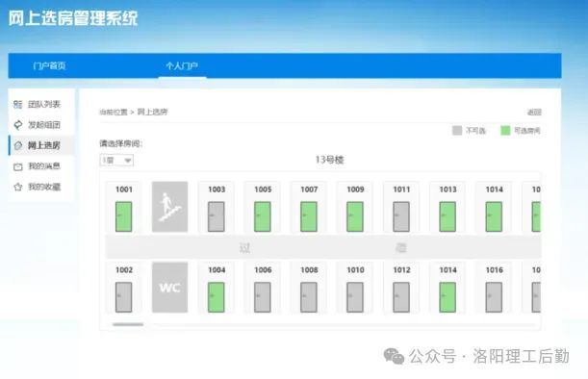Viewport: 588px width, 379px height.
Task: Click the staircase icon tile
Action: [170, 207]
